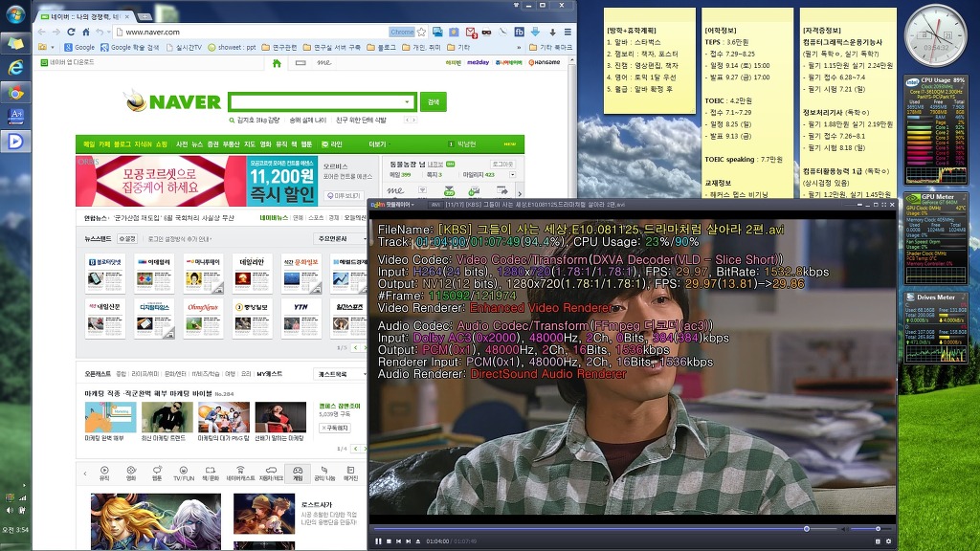Viewport: 980px width, 551px height.
Task: Click the 설정 button next to 뉴스스탠드
Action: pos(127,238)
